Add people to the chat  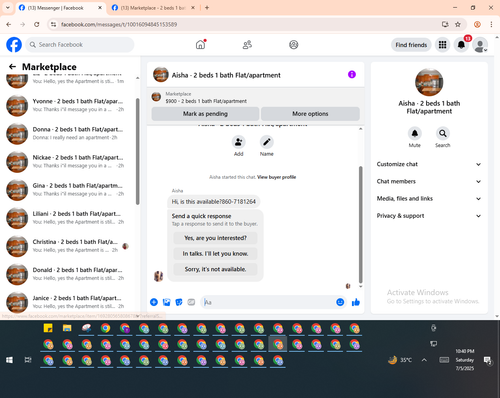click(239, 142)
